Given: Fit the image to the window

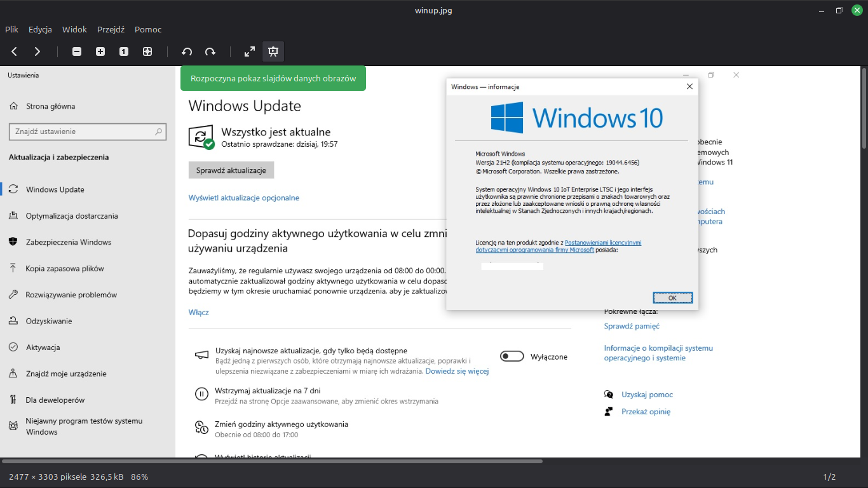Looking at the screenshot, I should (147, 51).
